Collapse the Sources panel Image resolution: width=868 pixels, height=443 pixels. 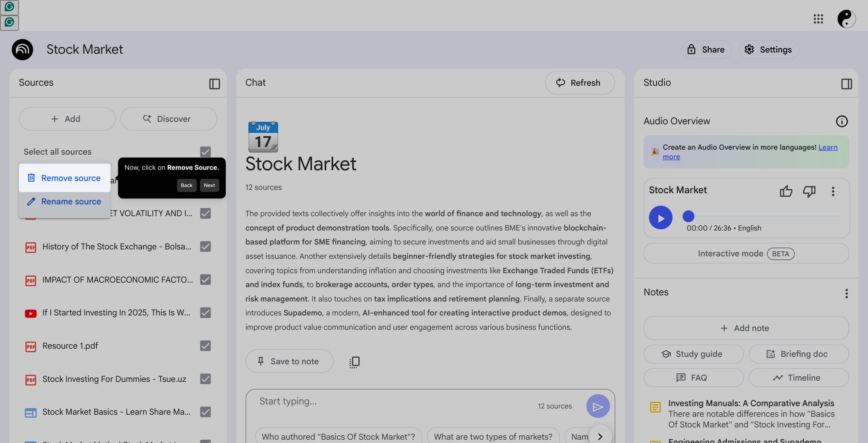214,84
